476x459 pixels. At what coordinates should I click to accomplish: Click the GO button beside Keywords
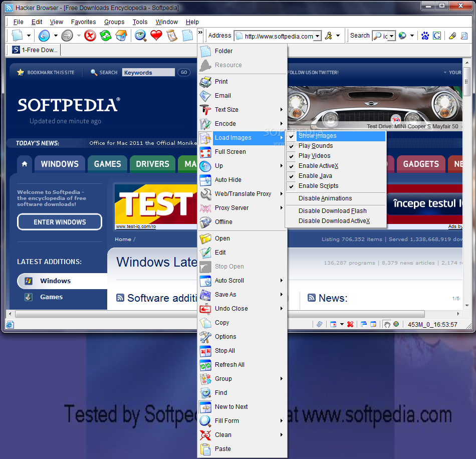pos(184,72)
